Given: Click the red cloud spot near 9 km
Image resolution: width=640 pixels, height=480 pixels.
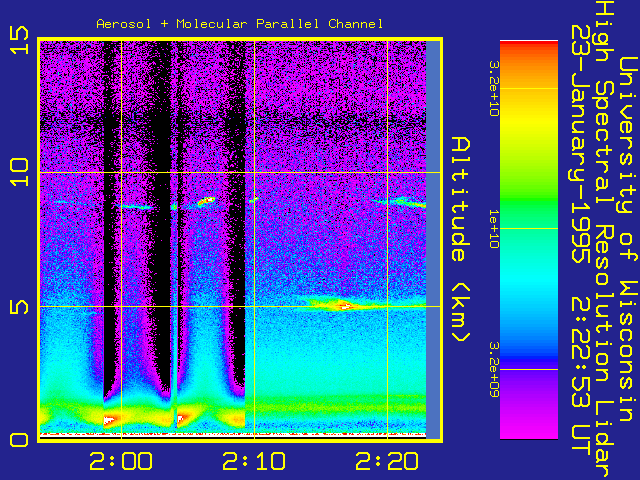Looking at the screenshot, I should pos(206,201).
